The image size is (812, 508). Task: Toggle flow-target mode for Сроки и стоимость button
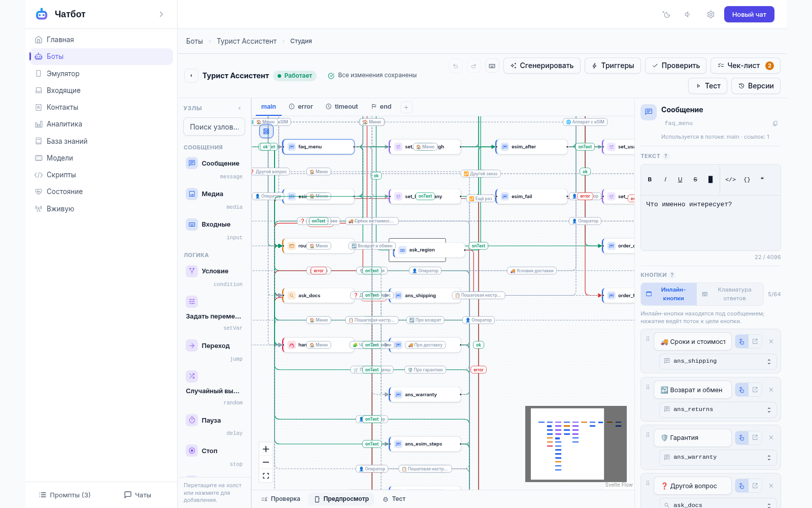click(x=741, y=341)
